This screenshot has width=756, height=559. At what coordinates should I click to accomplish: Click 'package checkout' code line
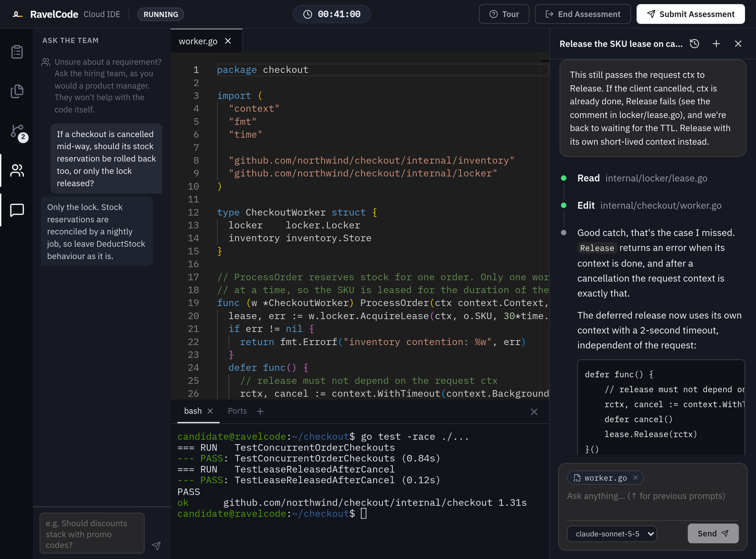[x=262, y=70]
